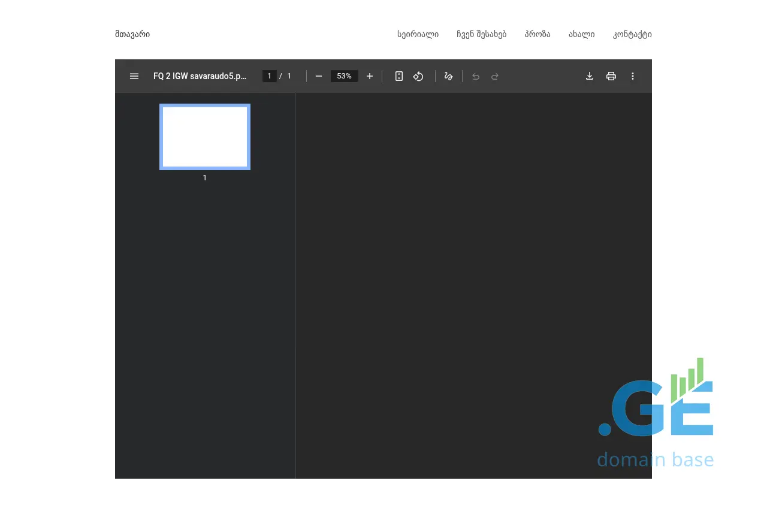Screen dimensions: 767x532
Task: Click the zoom in plus icon
Action: (x=370, y=76)
